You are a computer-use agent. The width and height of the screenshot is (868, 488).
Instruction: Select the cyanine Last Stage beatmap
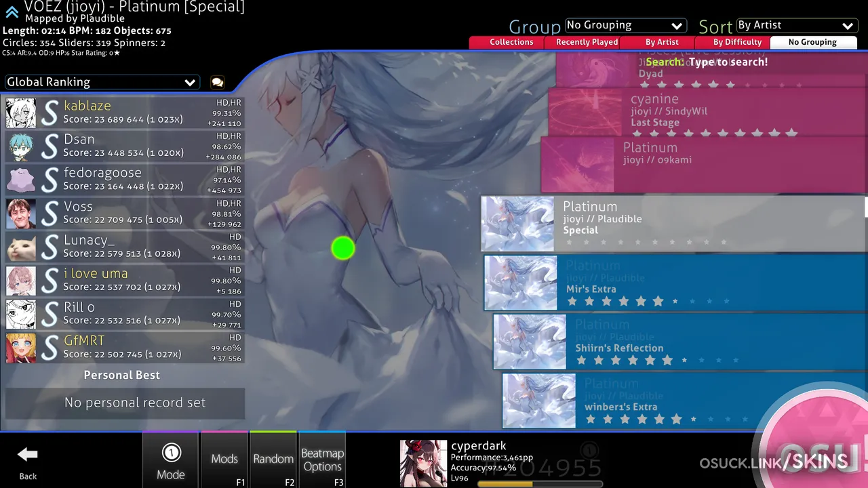click(707, 113)
